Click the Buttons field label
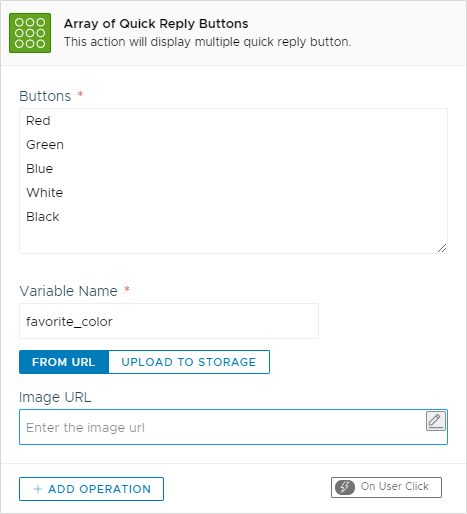Image resolution: width=467 pixels, height=514 pixels. (45, 96)
